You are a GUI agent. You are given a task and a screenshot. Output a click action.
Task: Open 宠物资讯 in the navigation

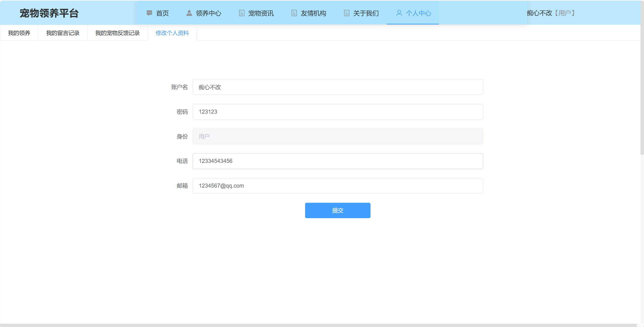(261, 13)
